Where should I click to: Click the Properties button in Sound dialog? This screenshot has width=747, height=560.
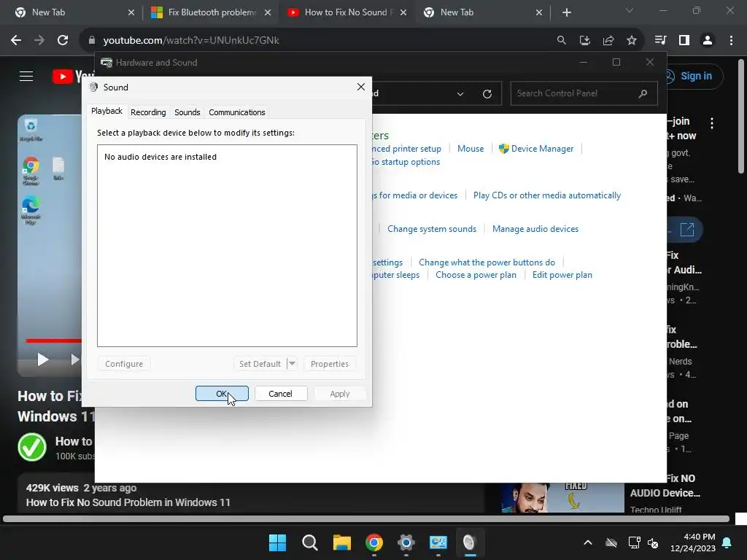(330, 364)
